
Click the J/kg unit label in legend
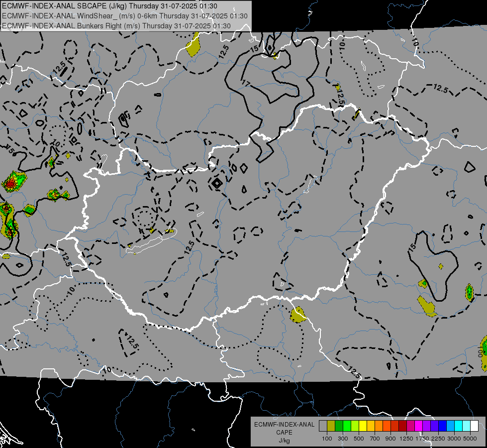[x=284, y=441]
